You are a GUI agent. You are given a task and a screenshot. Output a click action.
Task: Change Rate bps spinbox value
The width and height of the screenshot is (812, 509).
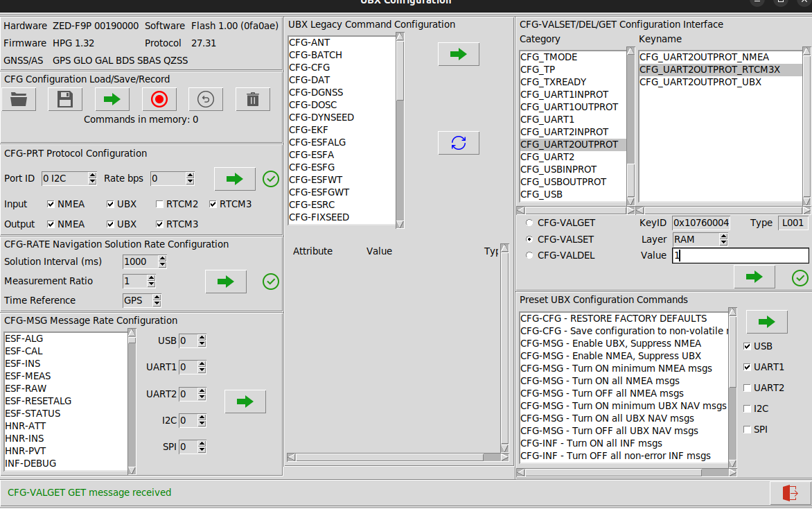click(x=172, y=178)
